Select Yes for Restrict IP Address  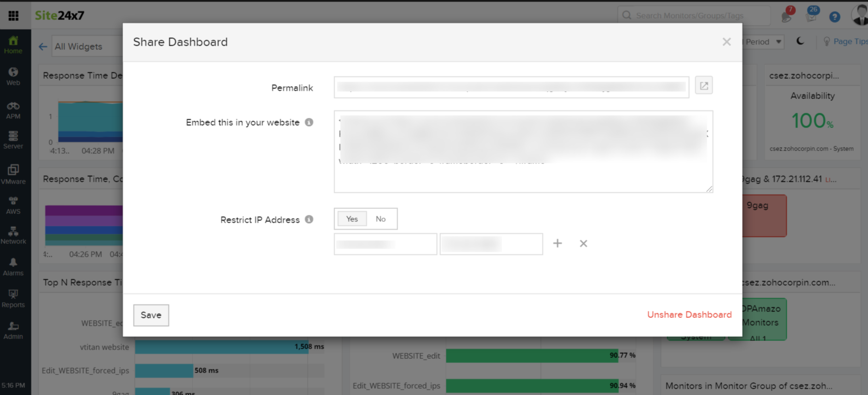(352, 219)
